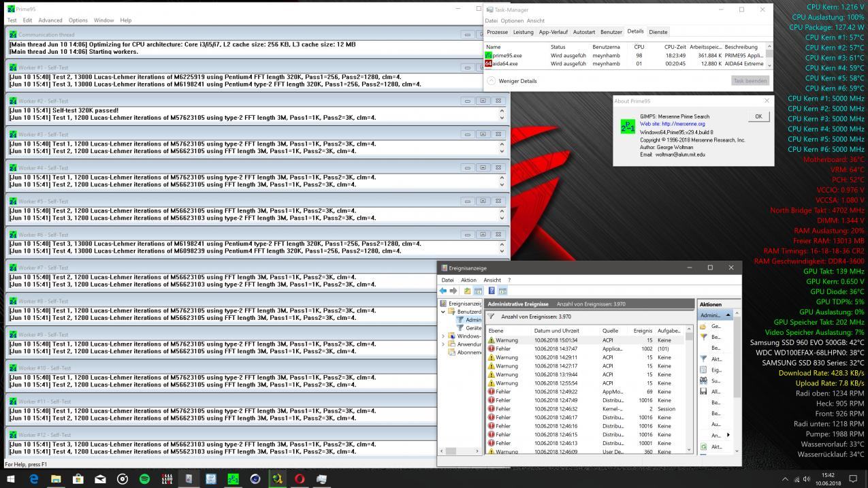Switch to the Prozesse tab in Task-Manager
The height and width of the screenshot is (488, 868).
click(x=497, y=32)
